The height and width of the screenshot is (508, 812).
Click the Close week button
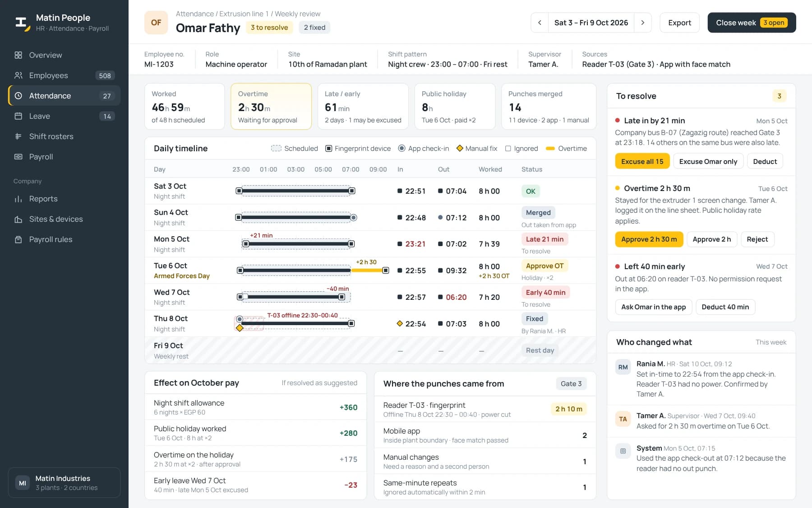(x=752, y=23)
